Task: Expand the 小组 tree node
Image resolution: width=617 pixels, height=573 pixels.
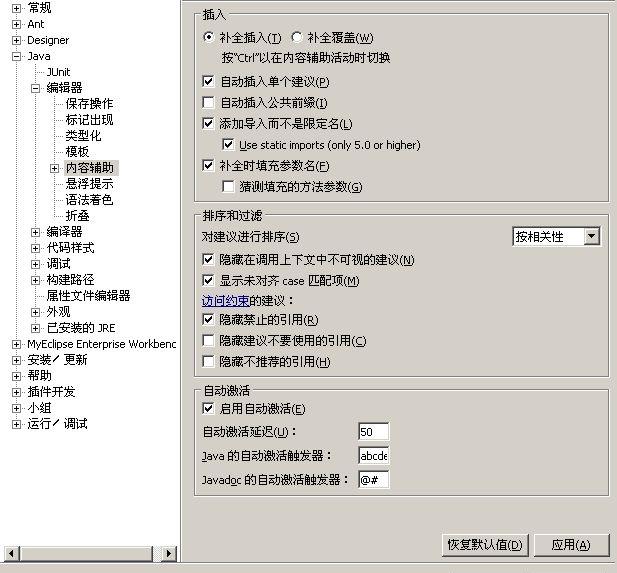Action: click(16, 408)
